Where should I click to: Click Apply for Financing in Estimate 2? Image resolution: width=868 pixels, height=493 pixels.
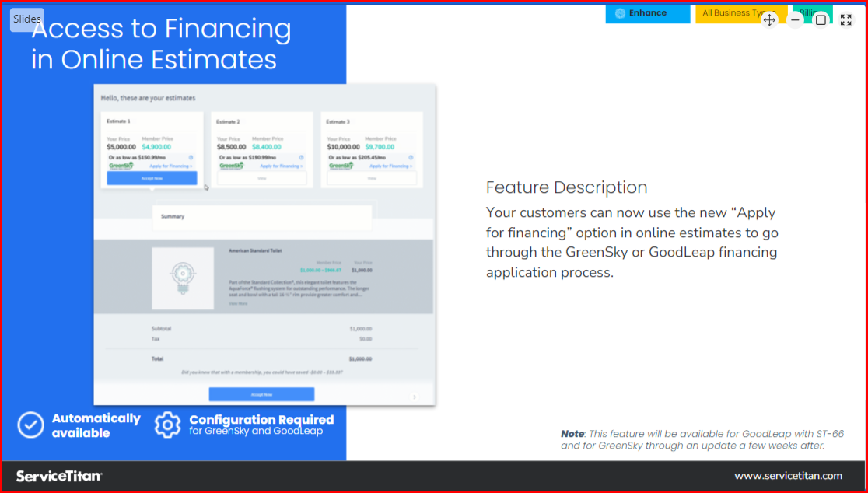click(x=282, y=166)
